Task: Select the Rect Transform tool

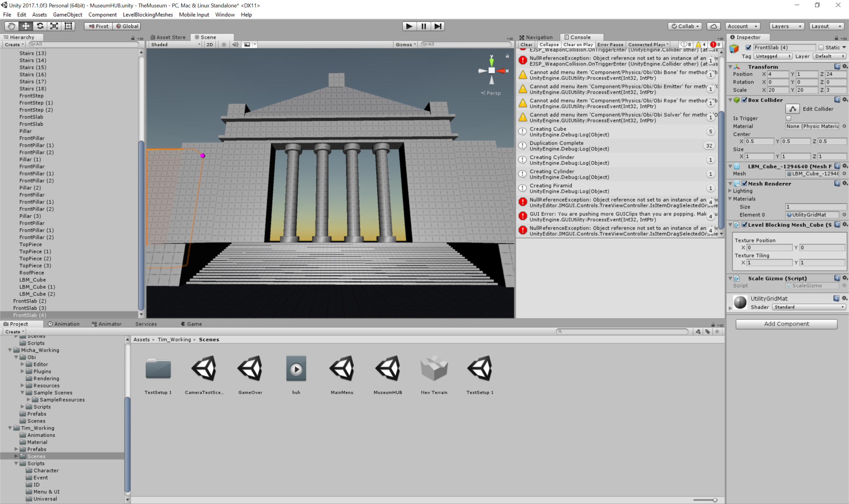Action: [x=68, y=26]
